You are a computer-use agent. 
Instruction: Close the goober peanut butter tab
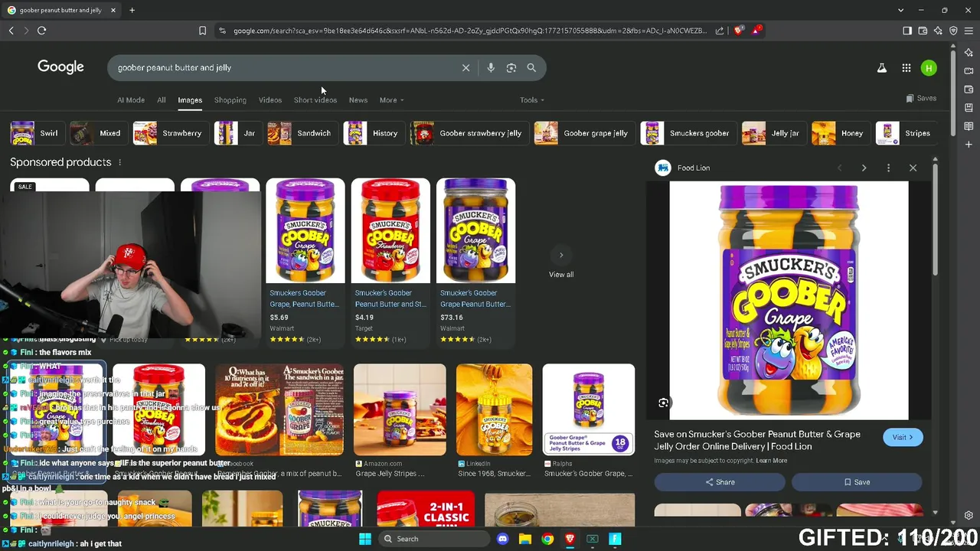pos(113,11)
